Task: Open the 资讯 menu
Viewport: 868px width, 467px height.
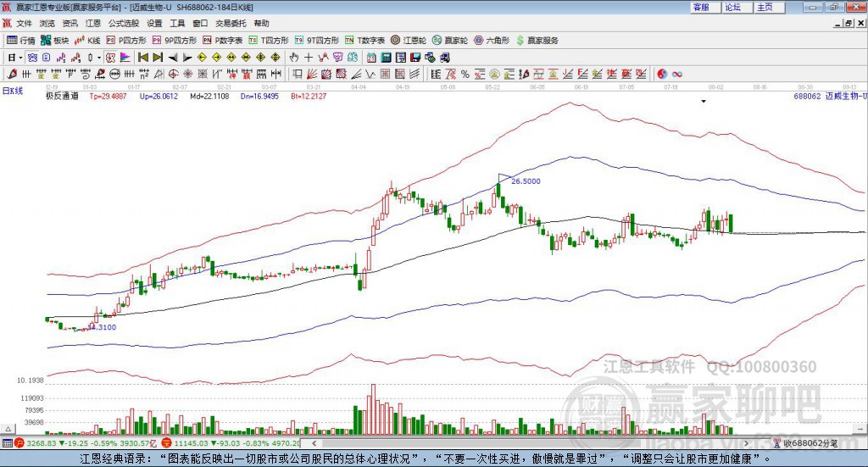Action: 70,23
